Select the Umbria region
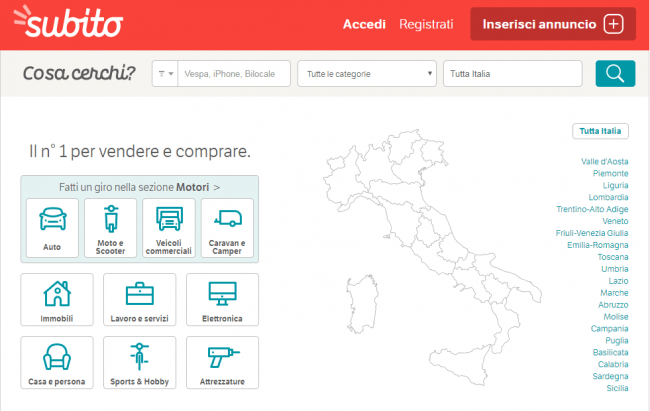The height and width of the screenshot is (411, 650). (615, 269)
